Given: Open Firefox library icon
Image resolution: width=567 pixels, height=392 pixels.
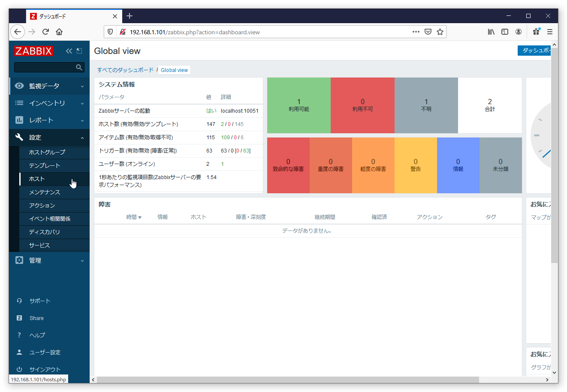Looking at the screenshot, I should 491,32.
